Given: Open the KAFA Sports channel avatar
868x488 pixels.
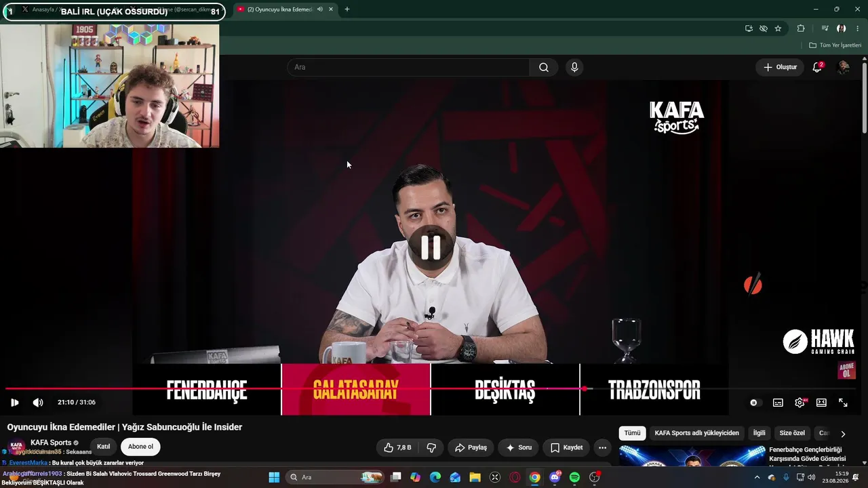Looking at the screenshot, I should point(16,446).
